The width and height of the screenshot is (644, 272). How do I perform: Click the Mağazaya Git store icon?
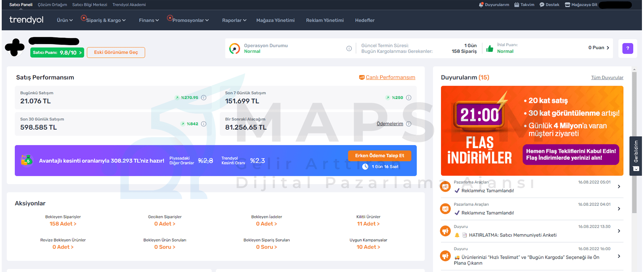[568, 5]
